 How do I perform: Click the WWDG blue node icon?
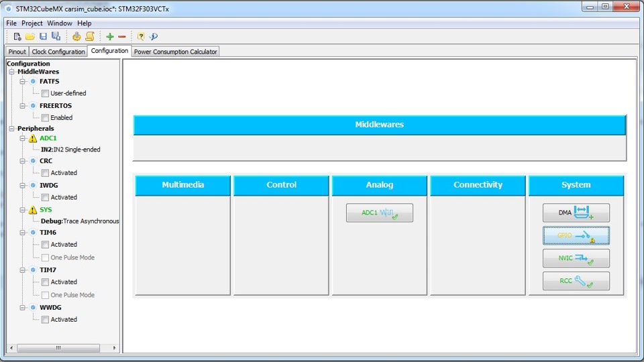(x=33, y=307)
